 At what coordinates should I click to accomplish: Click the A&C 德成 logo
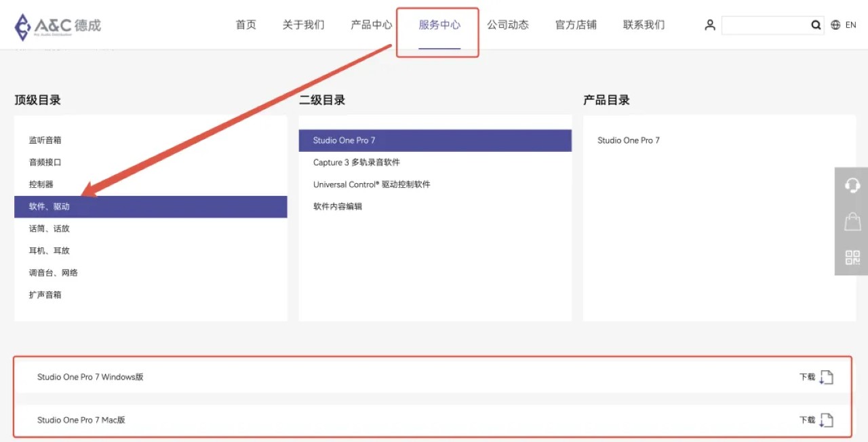coord(58,26)
